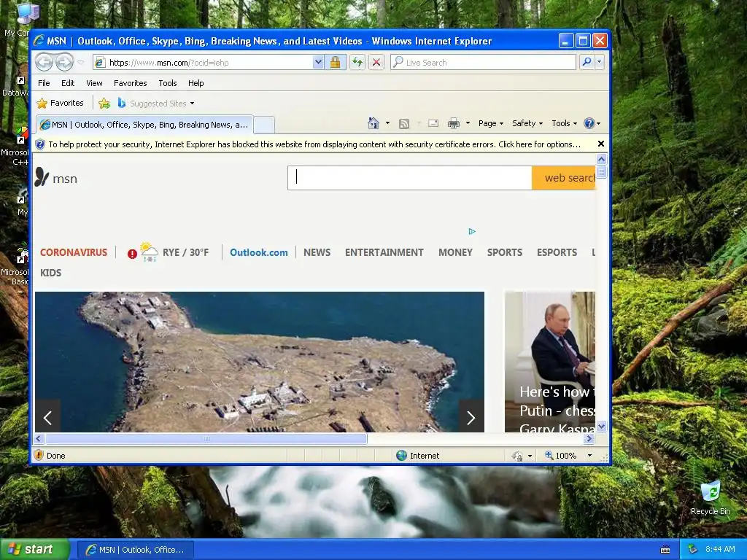
Task: View the security lock icon report
Action: tap(335, 63)
